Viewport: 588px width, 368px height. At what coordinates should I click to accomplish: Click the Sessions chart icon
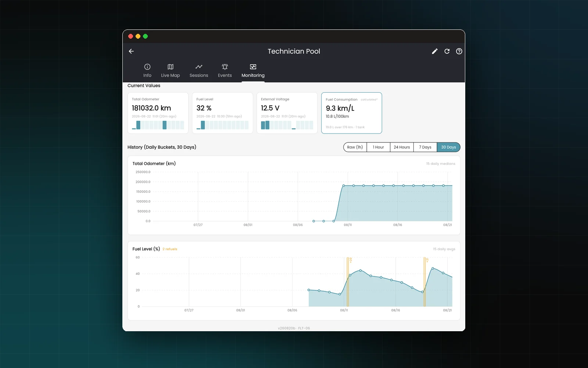tap(199, 67)
